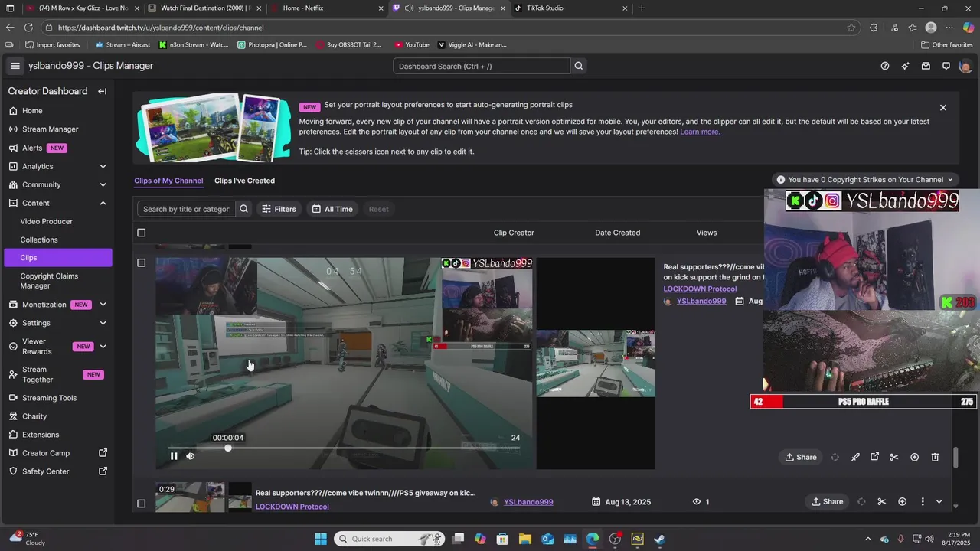Image resolution: width=980 pixels, height=551 pixels.
Task: Check the expanded clip's checkbox
Action: click(141, 262)
